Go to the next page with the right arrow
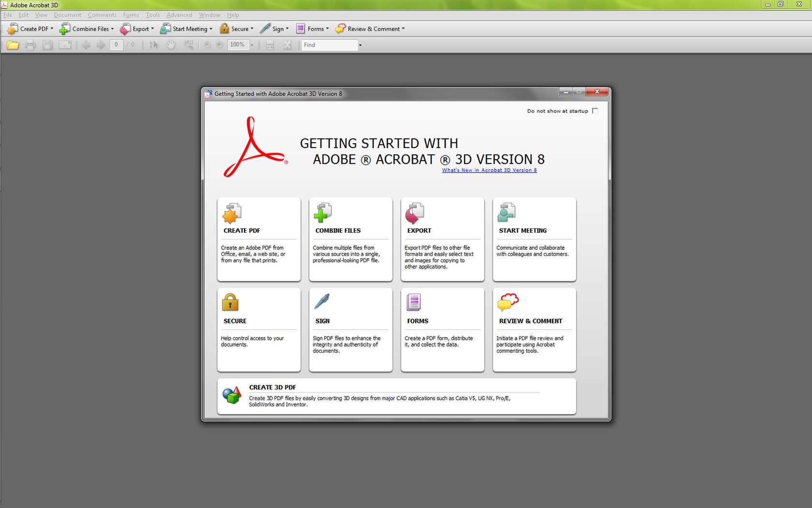Screen dimensions: 812x508 click(101, 45)
